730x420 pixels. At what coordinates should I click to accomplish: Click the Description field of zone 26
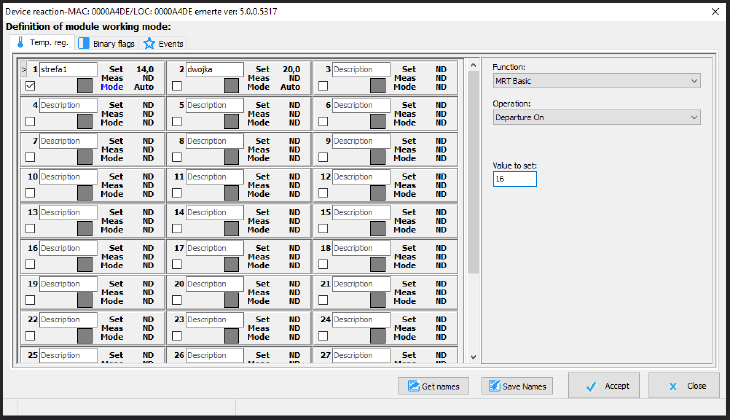pos(215,355)
